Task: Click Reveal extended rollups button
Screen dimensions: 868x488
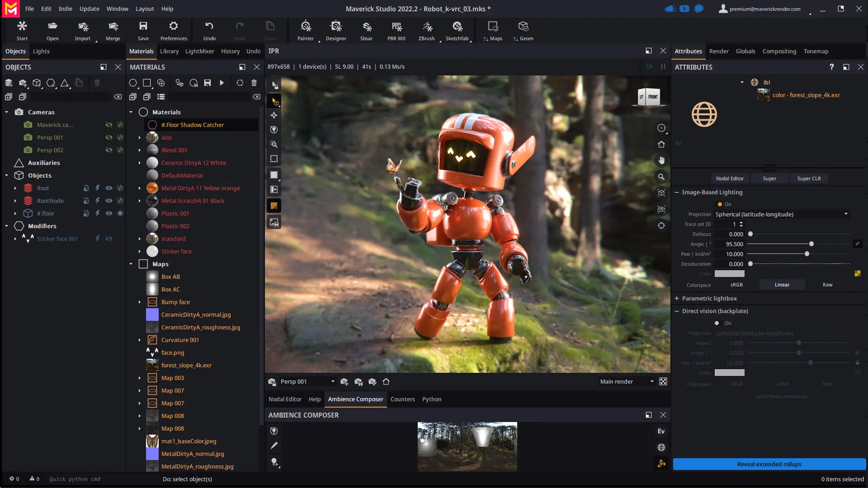Action: 769,464
